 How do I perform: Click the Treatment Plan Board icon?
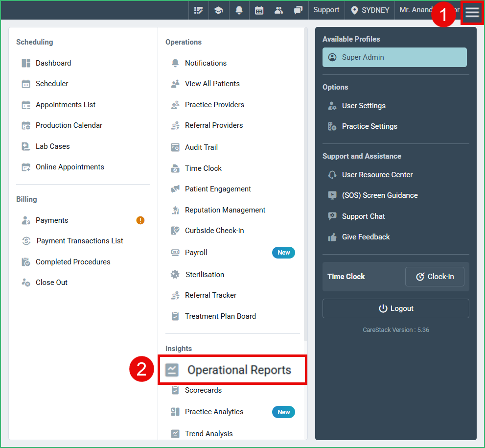[x=175, y=316]
